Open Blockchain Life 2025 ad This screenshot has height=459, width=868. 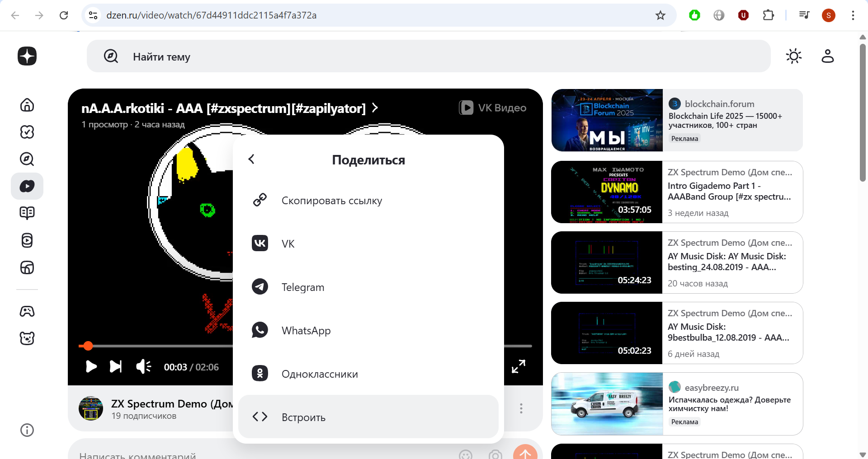[677, 120]
